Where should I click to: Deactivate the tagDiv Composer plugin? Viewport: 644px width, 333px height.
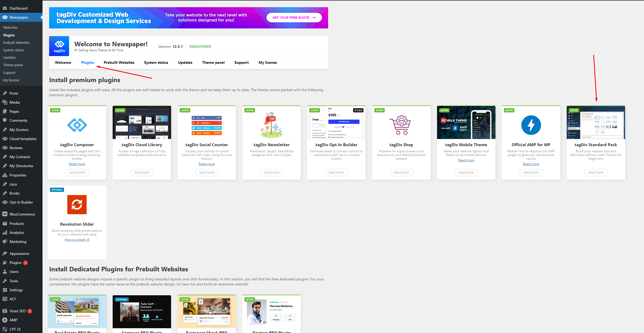(x=77, y=172)
